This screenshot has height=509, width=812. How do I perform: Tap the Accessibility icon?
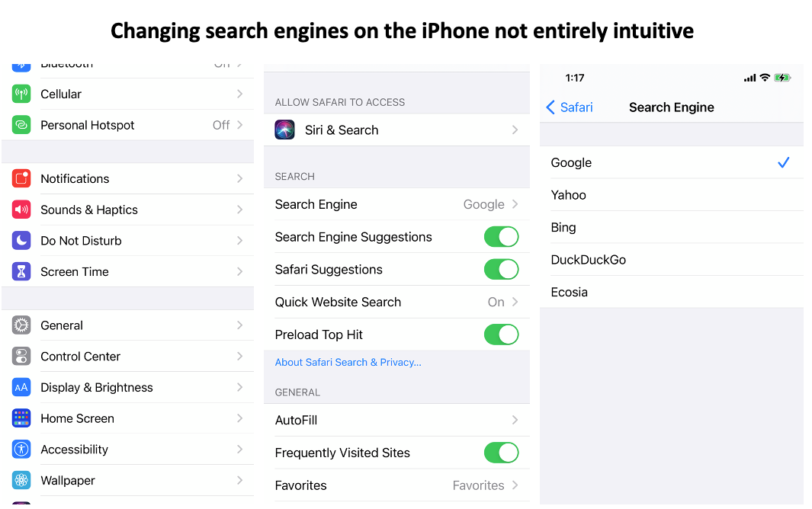click(x=21, y=450)
